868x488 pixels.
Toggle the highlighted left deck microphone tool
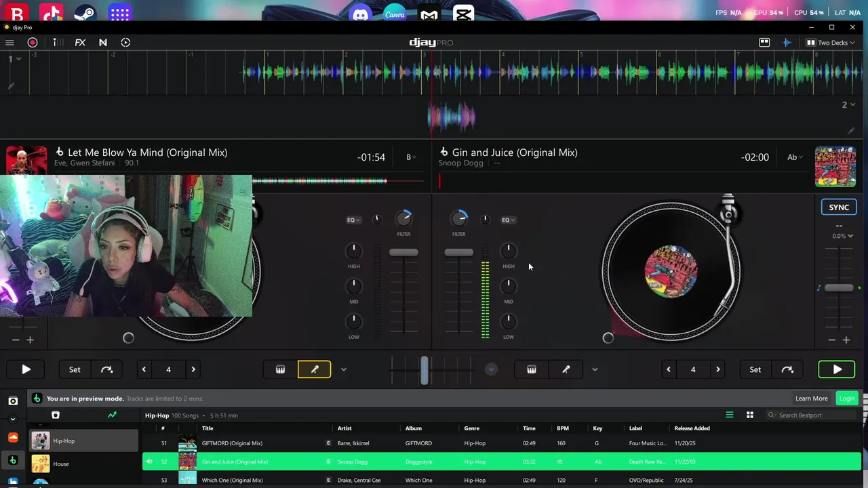point(315,369)
